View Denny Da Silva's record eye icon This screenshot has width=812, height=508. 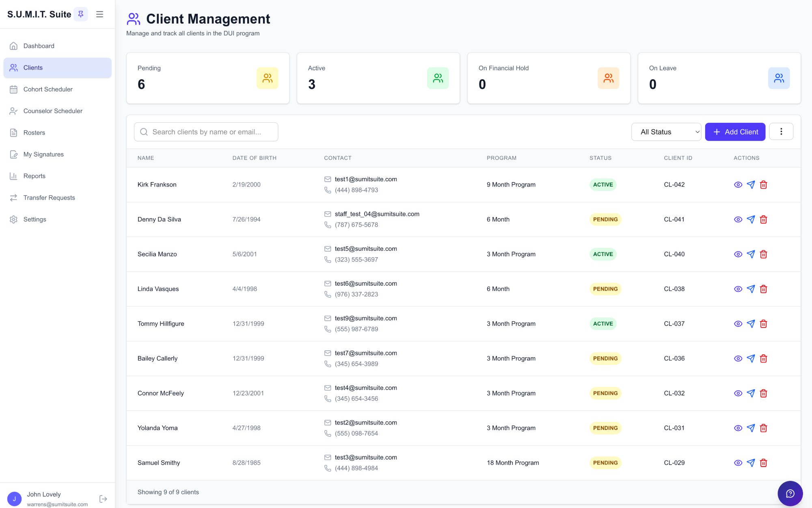coord(738,219)
